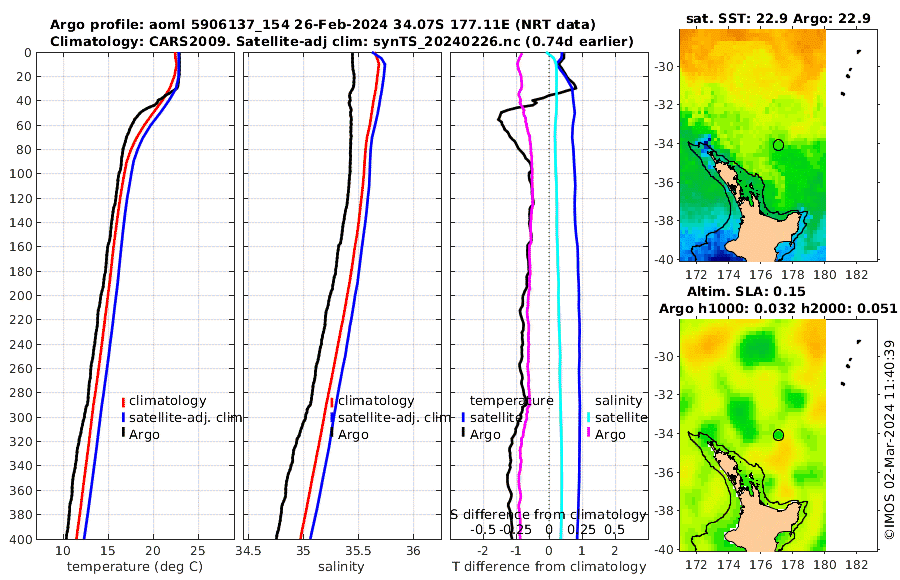Click salinity axis tick label 36
Screen dimensions: 900x580
pos(413,551)
